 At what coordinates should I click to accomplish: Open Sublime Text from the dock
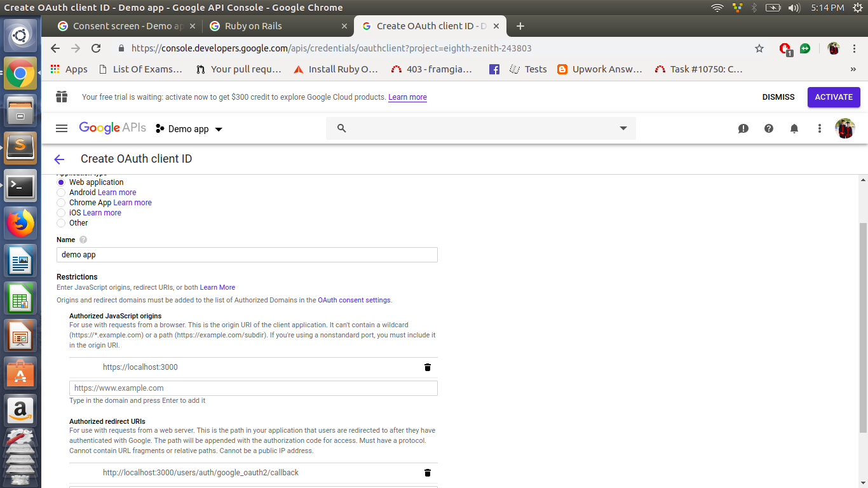click(x=20, y=148)
